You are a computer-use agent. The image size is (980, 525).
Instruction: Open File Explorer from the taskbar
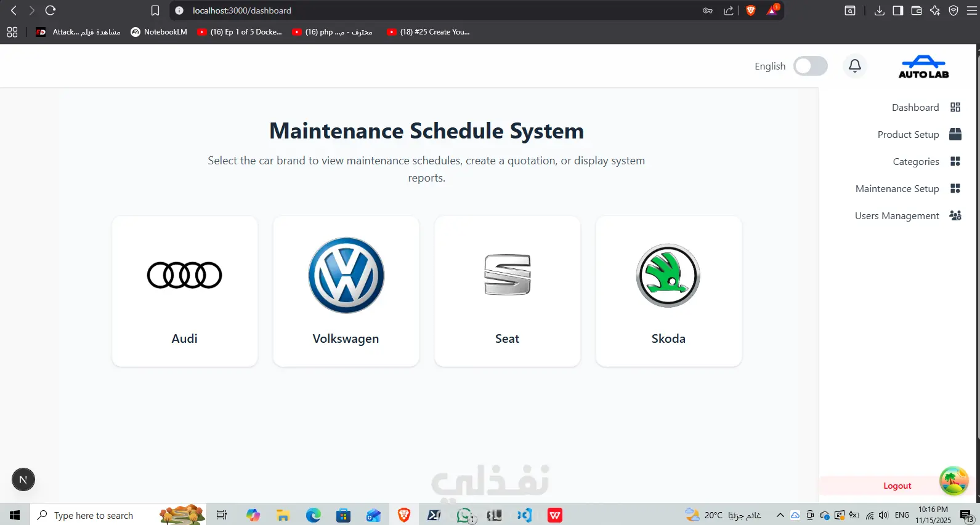283,515
